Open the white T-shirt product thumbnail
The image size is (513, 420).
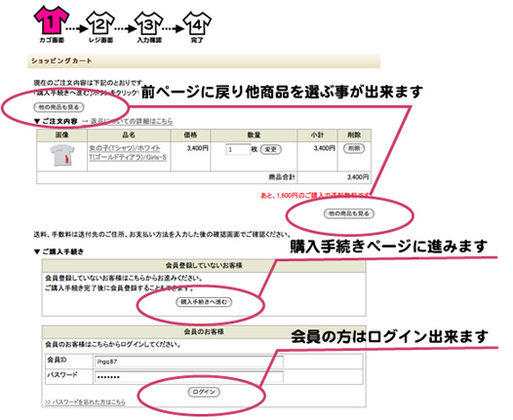pyautogui.click(x=61, y=156)
